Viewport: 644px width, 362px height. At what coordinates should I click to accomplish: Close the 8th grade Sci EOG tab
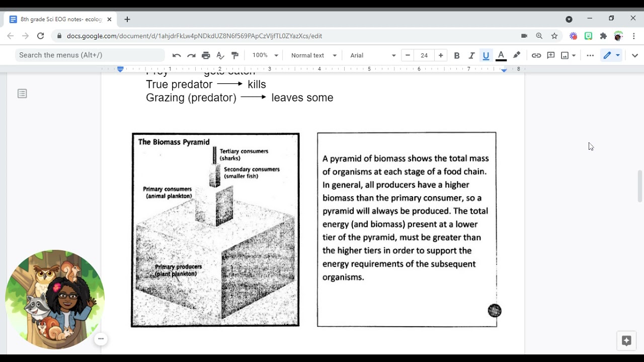(109, 19)
